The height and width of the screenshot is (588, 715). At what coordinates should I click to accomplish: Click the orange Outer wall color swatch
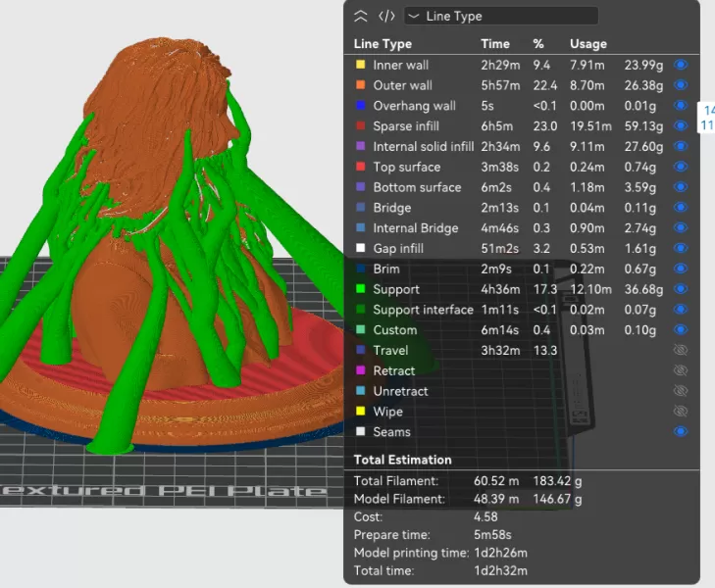360,85
